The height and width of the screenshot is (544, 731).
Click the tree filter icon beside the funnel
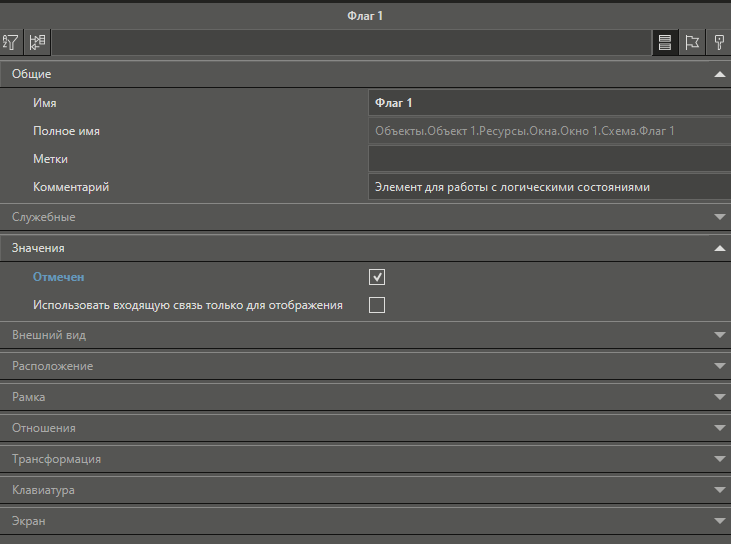click(x=37, y=42)
